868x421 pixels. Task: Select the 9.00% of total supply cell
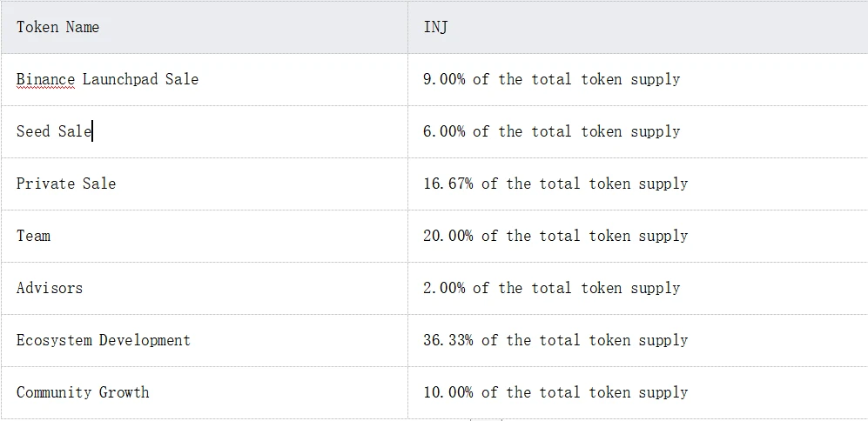pos(551,79)
